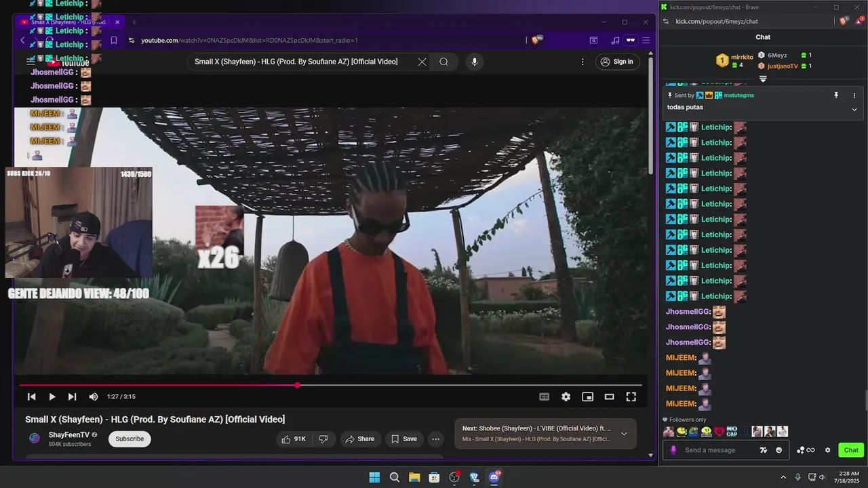Open the ShayFeenTV channel name link
This screenshot has width=868, height=488.
click(x=69, y=434)
